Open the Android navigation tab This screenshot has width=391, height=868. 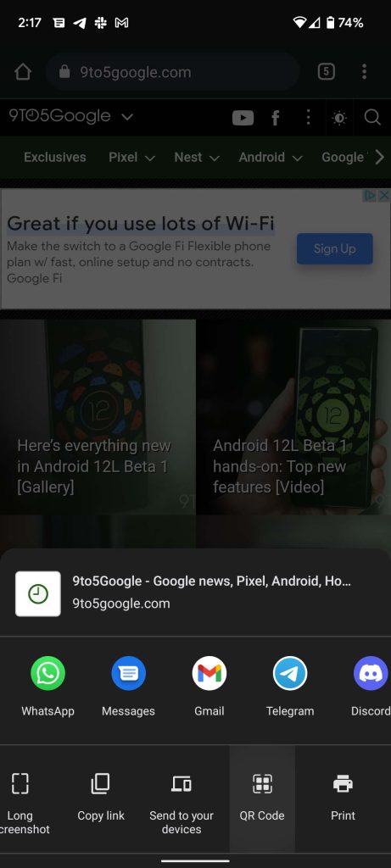(x=271, y=157)
